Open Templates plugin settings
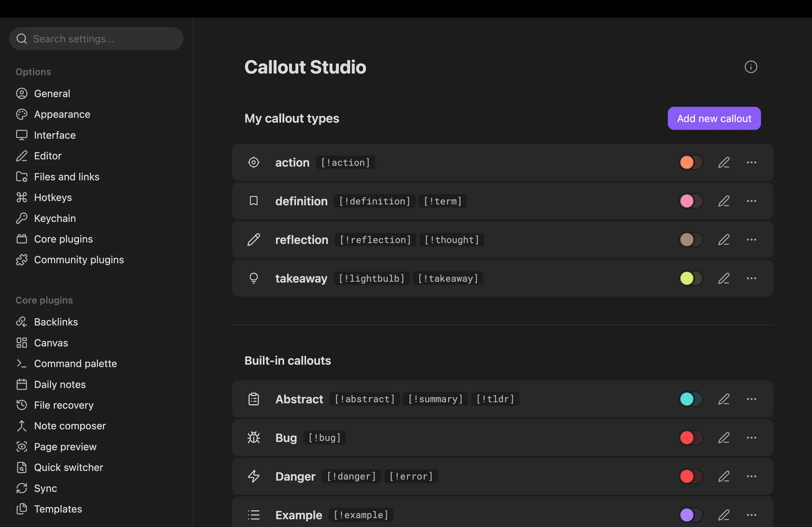 pos(58,509)
